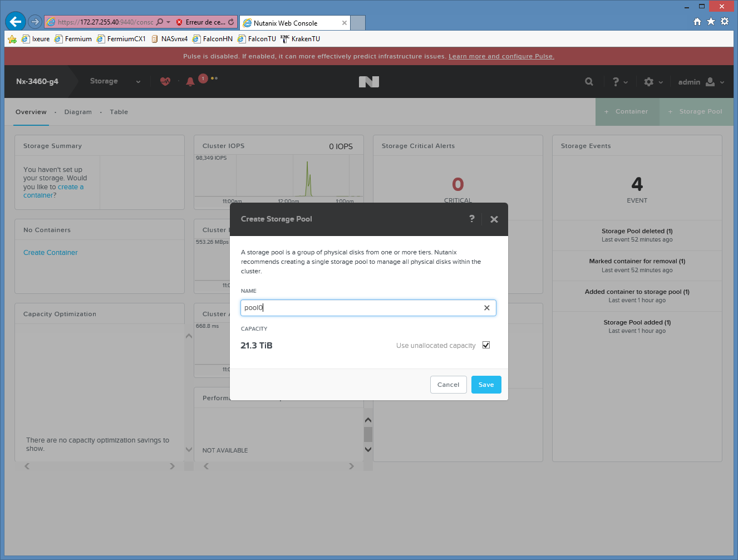Open the Settings gear menu
The image size is (738, 560).
(653, 82)
